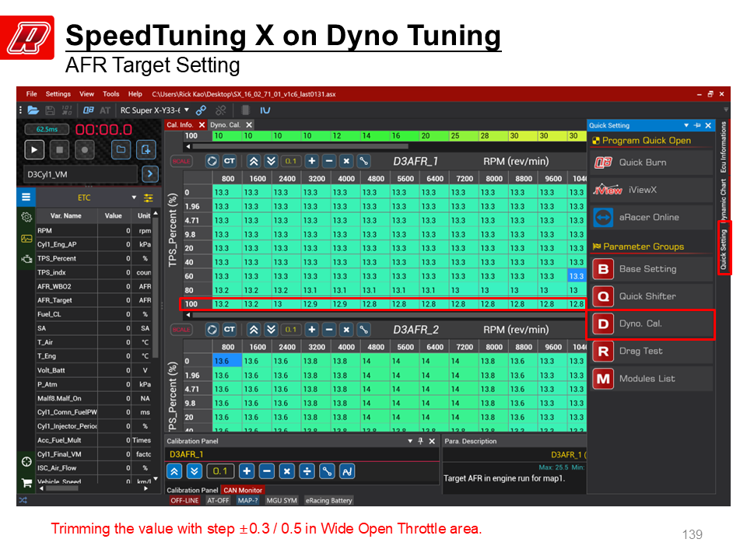Click the AT-OFF status indicator

click(x=218, y=500)
